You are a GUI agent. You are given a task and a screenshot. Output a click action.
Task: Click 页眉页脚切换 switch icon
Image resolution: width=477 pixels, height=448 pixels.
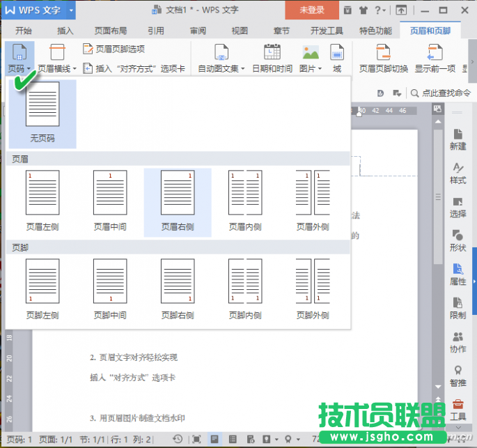pyautogui.click(x=383, y=54)
